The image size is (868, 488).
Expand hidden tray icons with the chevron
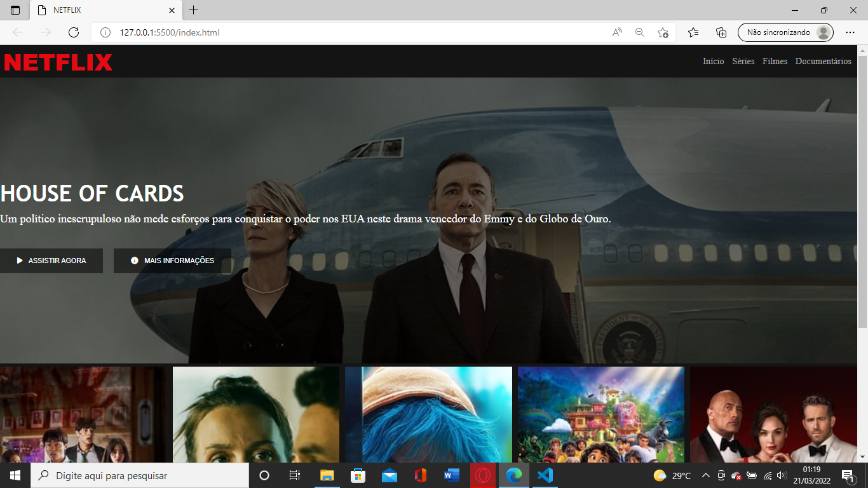point(705,475)
